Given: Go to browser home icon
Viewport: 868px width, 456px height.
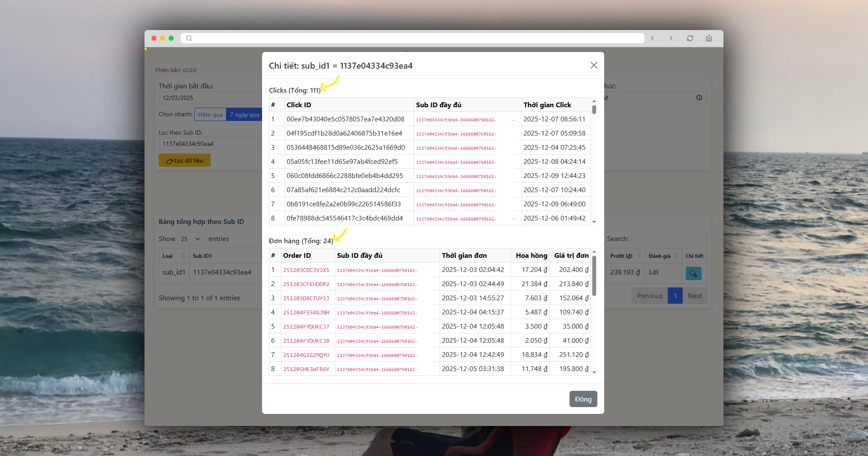Looking at the screenshot, I should point(709,38).
